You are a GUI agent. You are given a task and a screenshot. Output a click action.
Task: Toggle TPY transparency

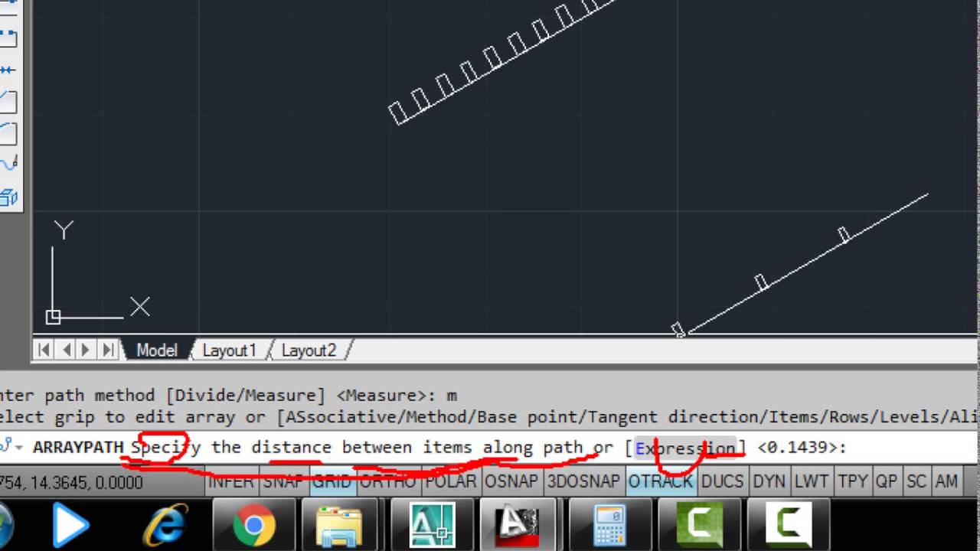852,482
